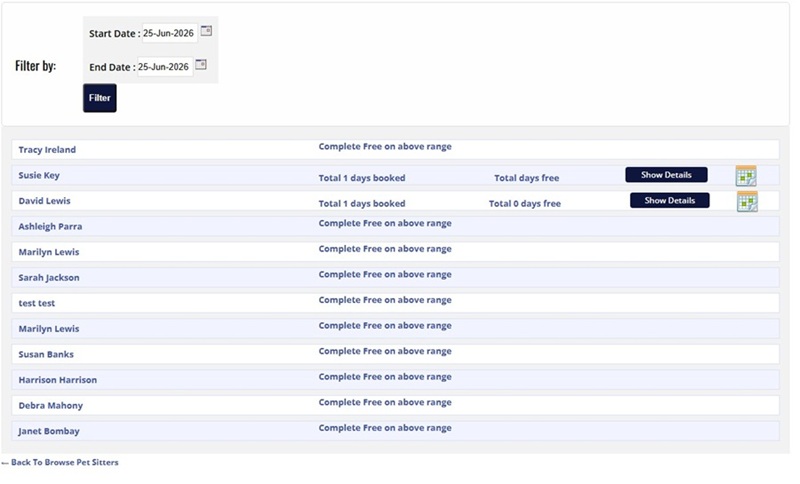Show Details for David Lewis
This screenshot has height=484, width=800.
(x=670, y=200)
